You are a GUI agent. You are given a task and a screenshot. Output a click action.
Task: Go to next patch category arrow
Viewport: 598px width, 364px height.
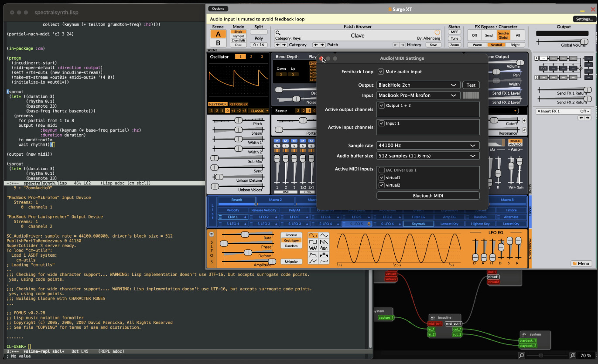pos(284,44)
